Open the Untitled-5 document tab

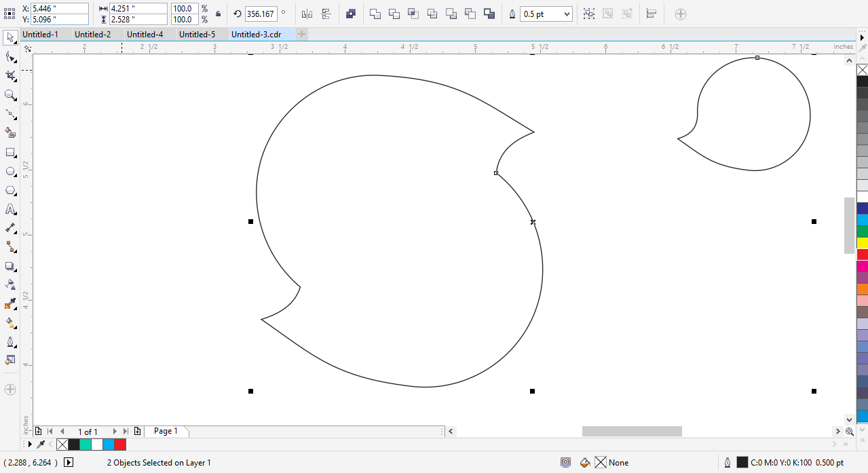[x=197, y=34]
